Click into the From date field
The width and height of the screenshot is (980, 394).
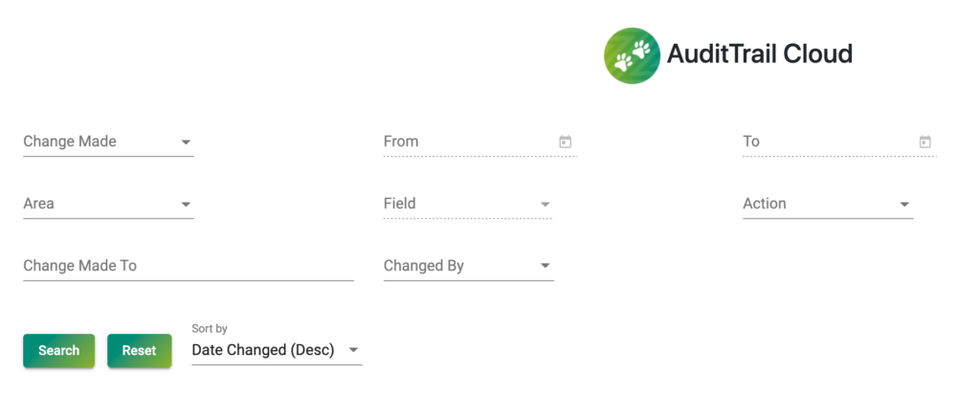[x=480, y=142]
